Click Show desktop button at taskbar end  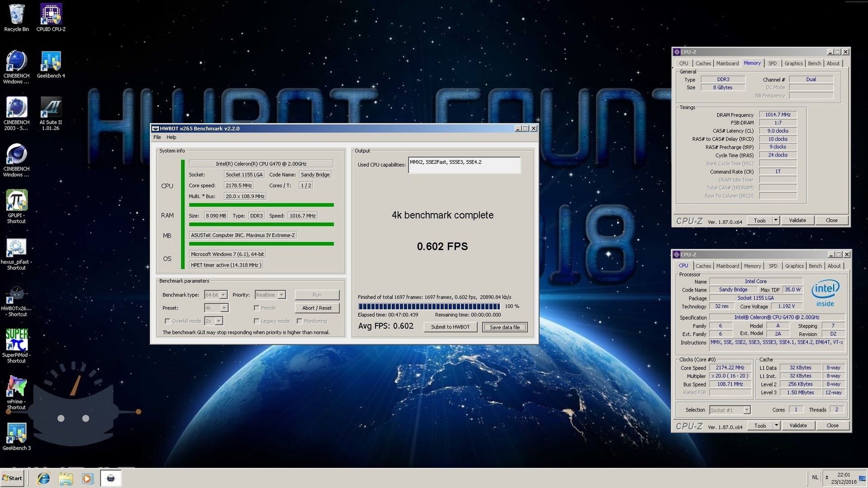[x=863, y=478]
